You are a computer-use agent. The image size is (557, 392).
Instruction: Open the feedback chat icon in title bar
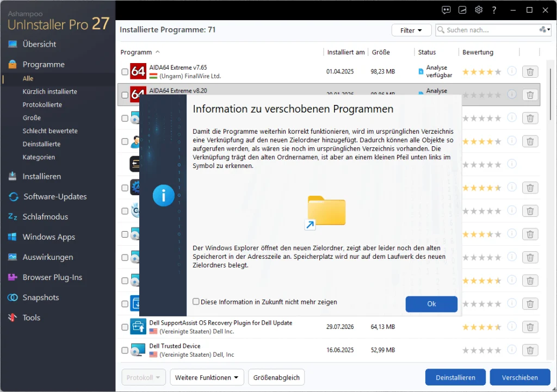coord(446,10)
